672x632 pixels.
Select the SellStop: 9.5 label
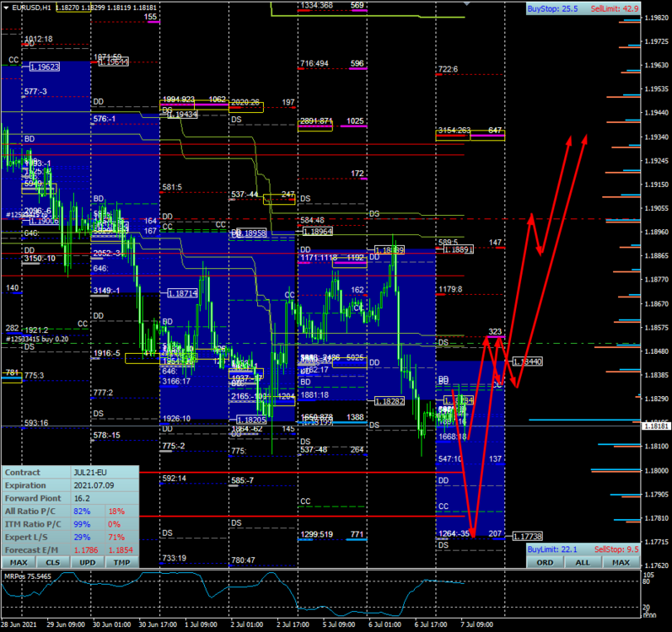tap(616, 549)
